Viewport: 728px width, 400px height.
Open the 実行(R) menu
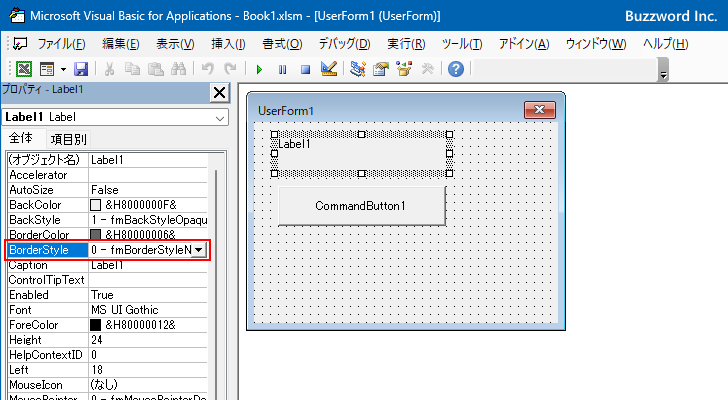tap(406, 44)
